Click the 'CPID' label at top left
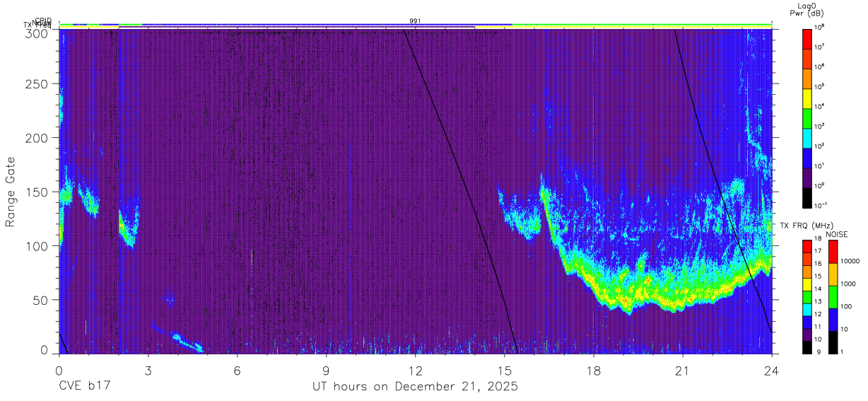 (43, 21)
